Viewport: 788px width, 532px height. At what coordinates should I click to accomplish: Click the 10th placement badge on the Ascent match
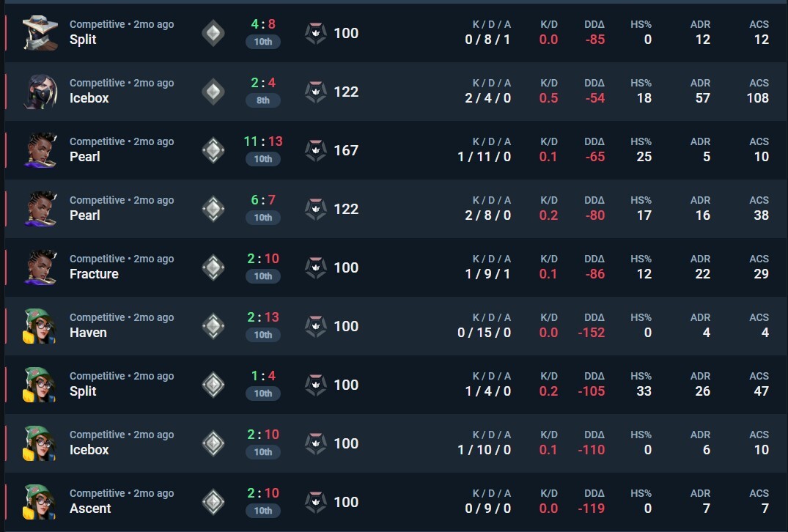(263, 511)
